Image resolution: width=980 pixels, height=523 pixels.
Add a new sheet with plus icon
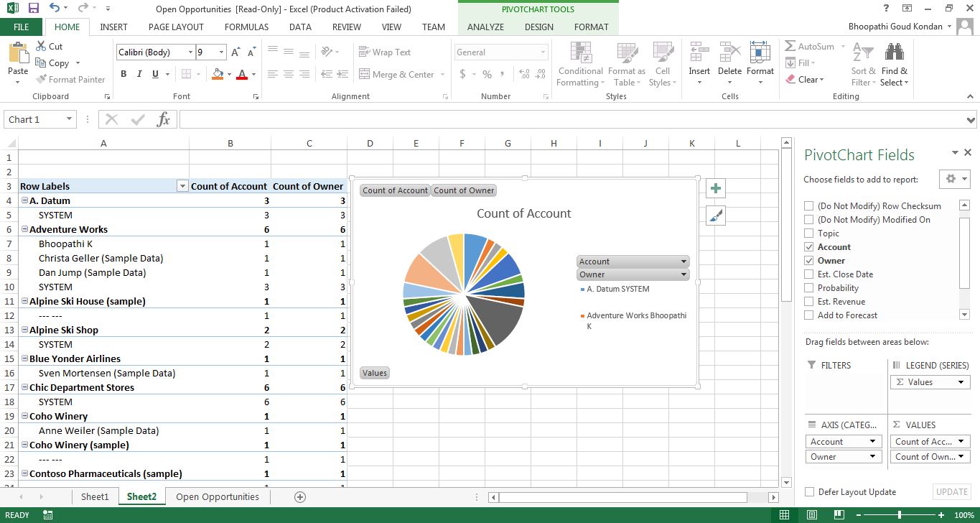pyautogui.click(x=300, y=497)
